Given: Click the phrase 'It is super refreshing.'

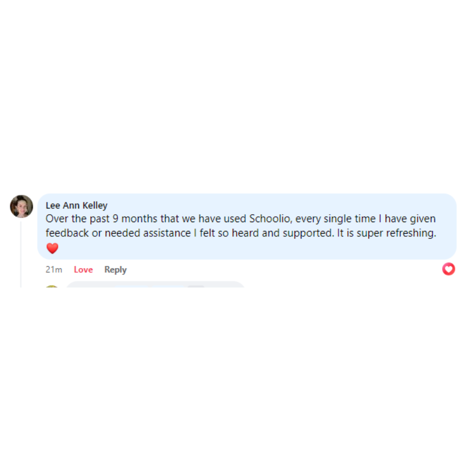Looking at the screenshot, I should [x=387, y=233].
